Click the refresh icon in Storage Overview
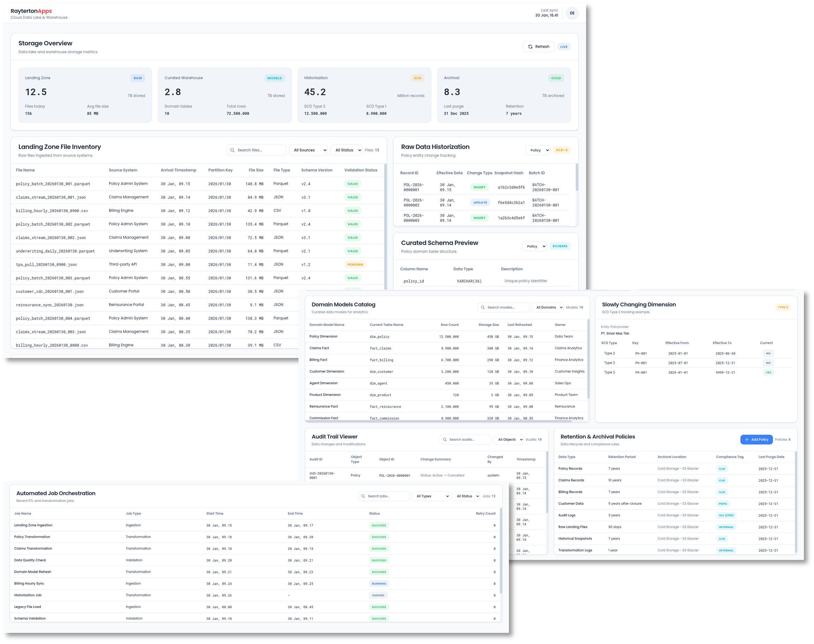The height and width of the screenshot is (644, 814). [x=531, y=46]
